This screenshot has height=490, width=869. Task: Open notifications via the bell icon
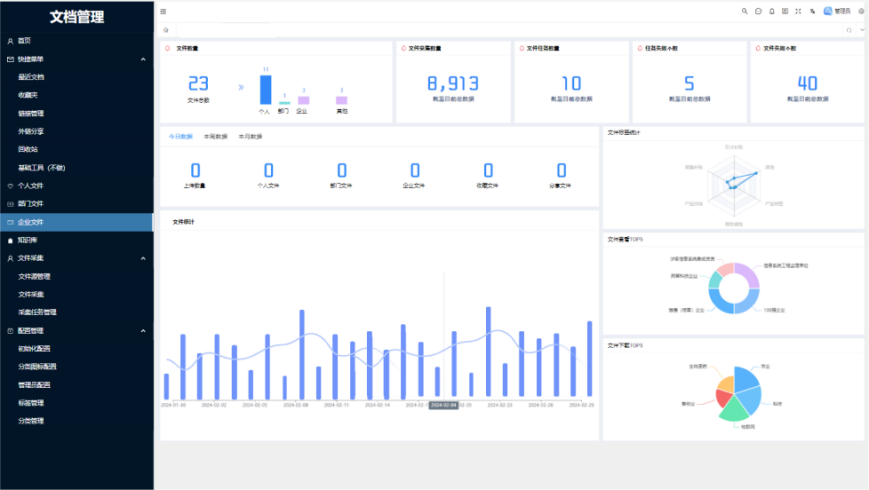tap(771, 11)
